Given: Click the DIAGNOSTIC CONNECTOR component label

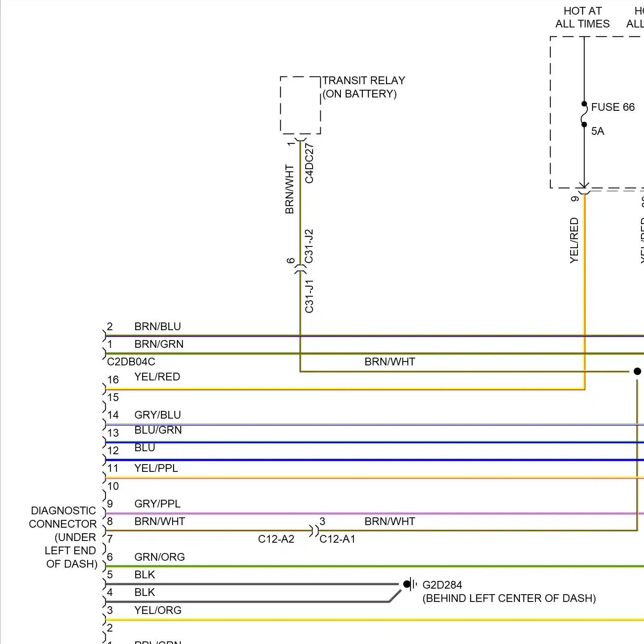Looking at the screenshot, I should pyautogui.click(x=63, y=538).
